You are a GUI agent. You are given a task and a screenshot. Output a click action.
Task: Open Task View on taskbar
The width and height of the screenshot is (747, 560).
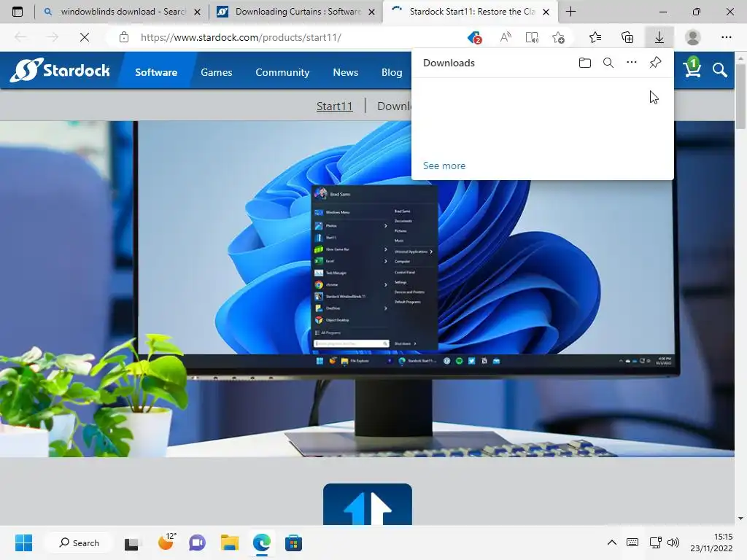tap(131, 542)
